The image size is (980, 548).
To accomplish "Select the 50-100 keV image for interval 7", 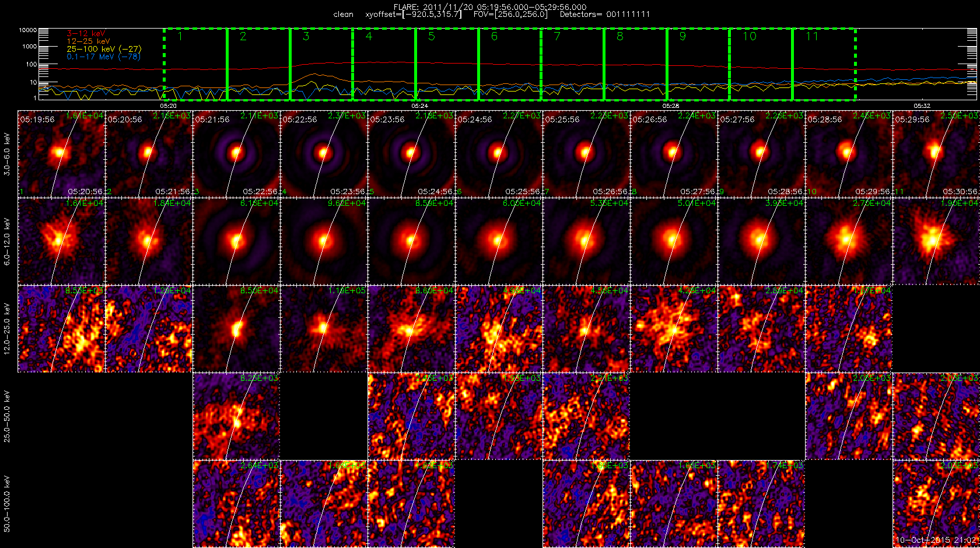I will [586, 504].
